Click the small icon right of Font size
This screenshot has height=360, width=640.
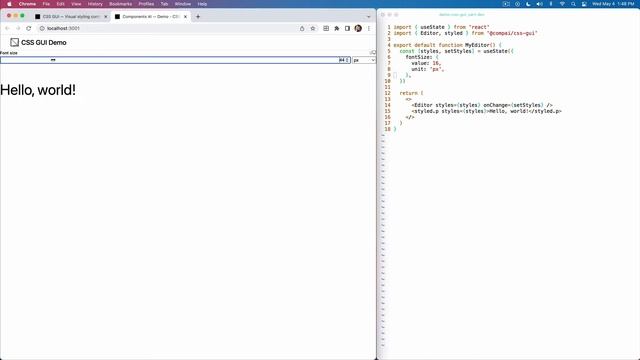point(373,52)
